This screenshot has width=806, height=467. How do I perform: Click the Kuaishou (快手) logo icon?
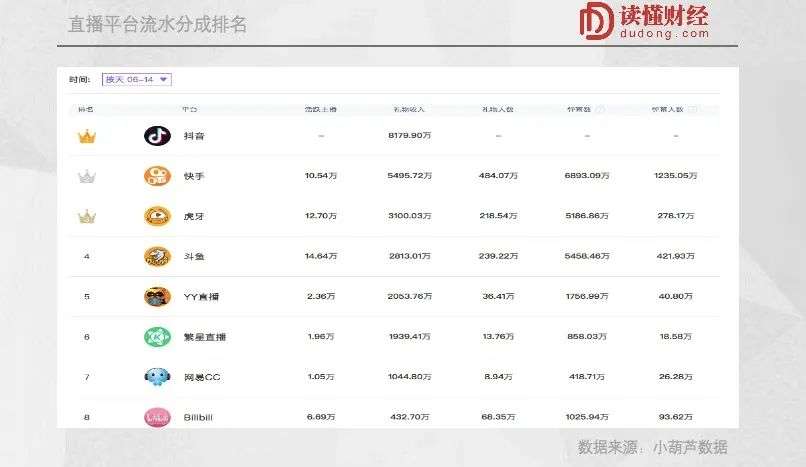[x=157, y=176]
